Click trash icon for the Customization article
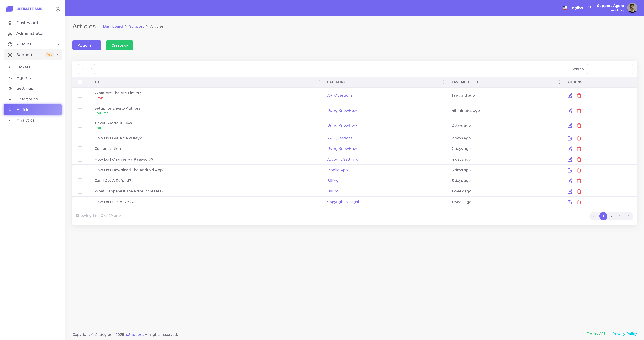 (x=579, y=149)
